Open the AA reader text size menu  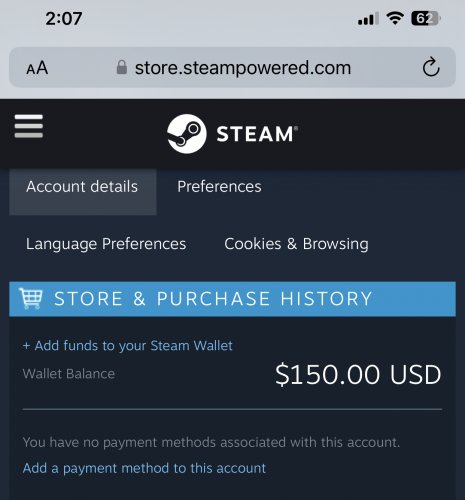point(37,68)
